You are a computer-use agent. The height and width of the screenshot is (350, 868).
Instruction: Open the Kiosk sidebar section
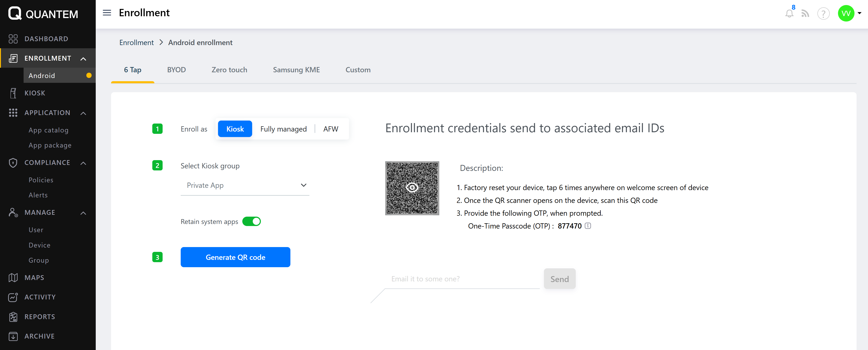[35, 93]
